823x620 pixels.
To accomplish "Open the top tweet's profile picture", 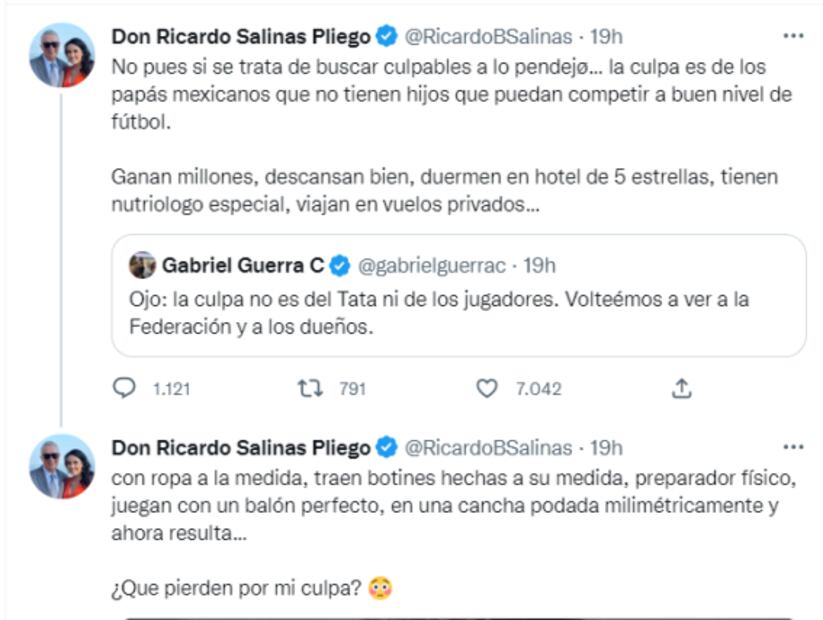I will pos(61,55).
